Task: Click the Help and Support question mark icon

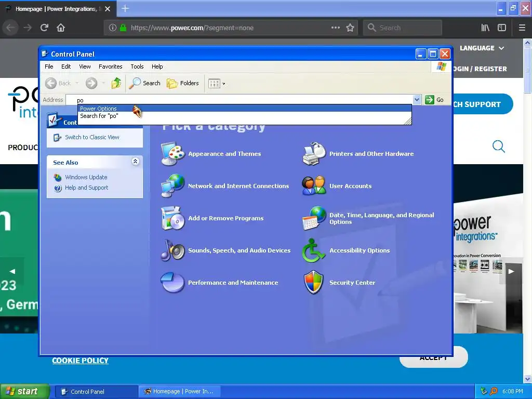Action: pos(58,188)
